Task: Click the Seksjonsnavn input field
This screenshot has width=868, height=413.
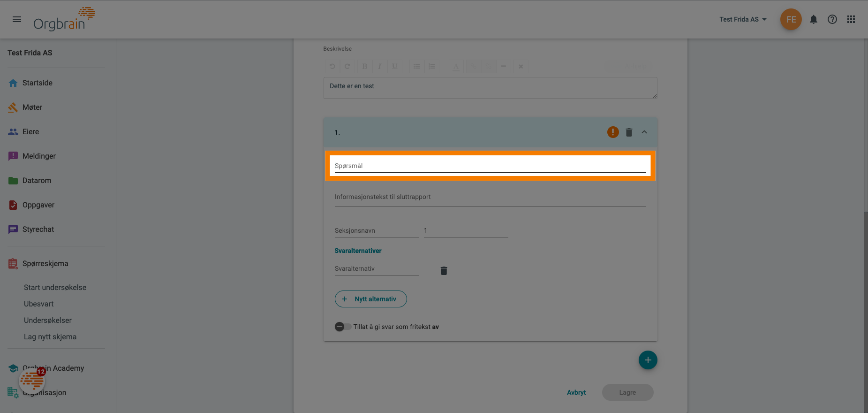Action: (x=377, y=230)
